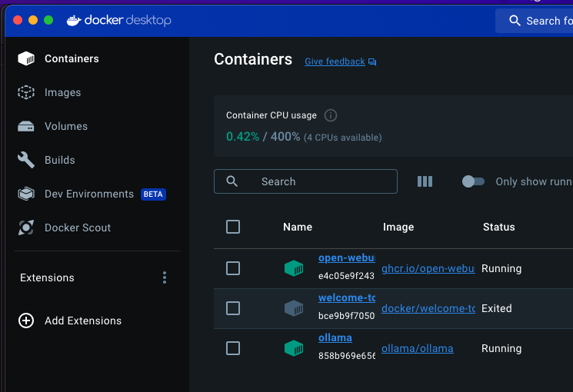Viewport: 573px width, 392px height.
Task: Open the Give feedback link
Action: click(x=335, y=61)
